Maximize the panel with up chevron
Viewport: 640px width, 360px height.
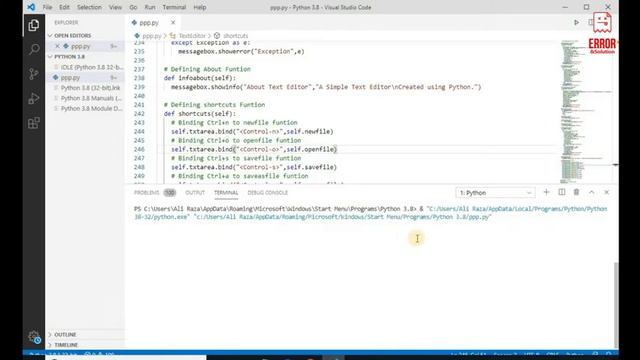point(591,192)
